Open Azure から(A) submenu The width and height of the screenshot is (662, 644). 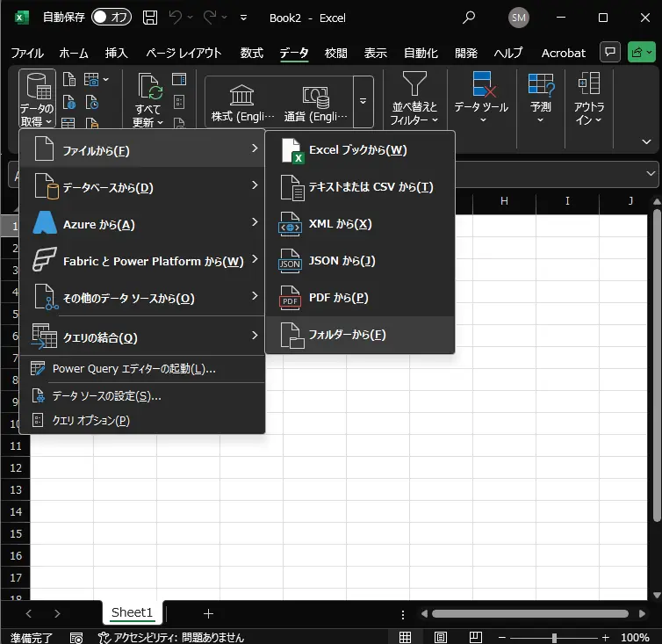pos(142,224)
